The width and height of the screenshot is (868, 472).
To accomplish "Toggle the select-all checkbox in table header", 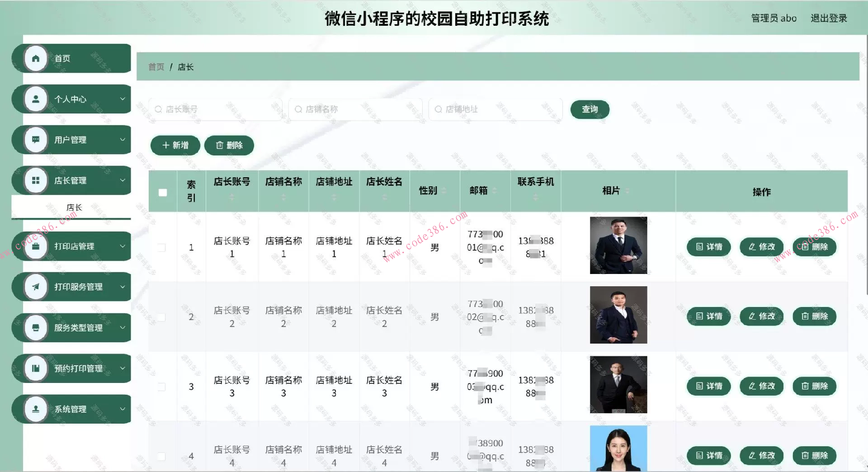I will click(162, 192).
